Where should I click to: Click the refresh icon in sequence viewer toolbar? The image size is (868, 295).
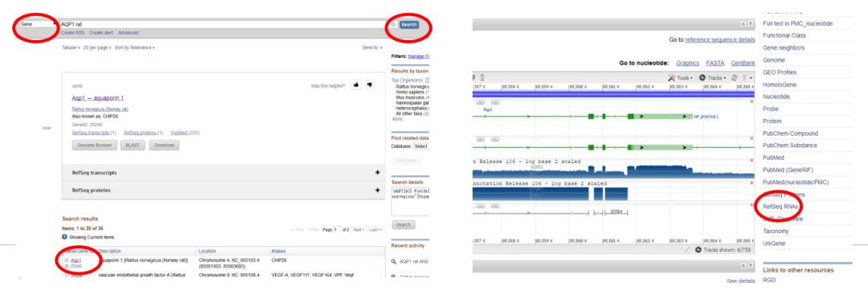(735, 78)
